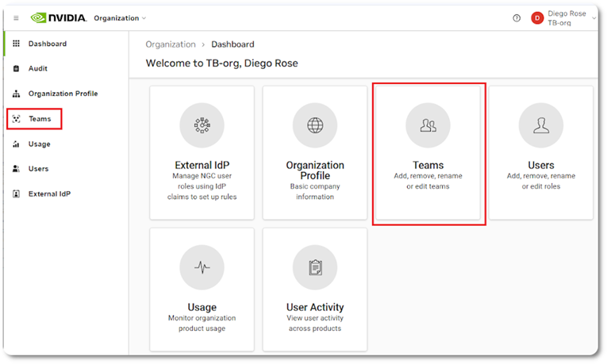Click the Teams icon in sidebar
Screen dimensions: 607x364
tap(16, 119)
